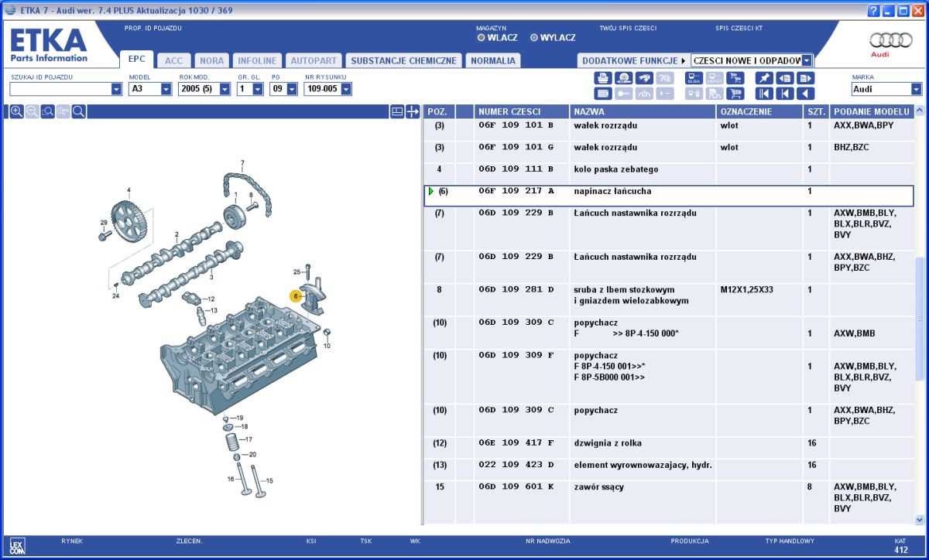
Task: Expand the DODATKOWE FUNKCJE menu
Action: tap(634, 60)
